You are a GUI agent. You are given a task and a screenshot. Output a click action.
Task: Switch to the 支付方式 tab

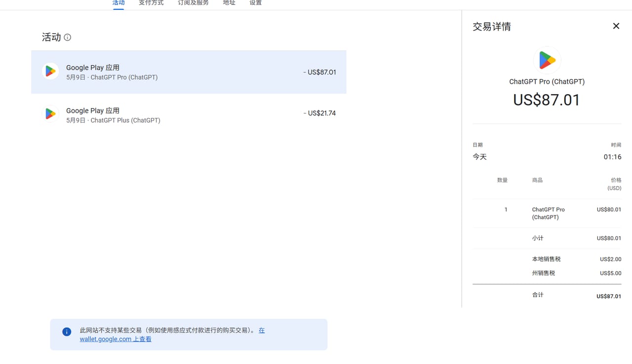point(151,3)
